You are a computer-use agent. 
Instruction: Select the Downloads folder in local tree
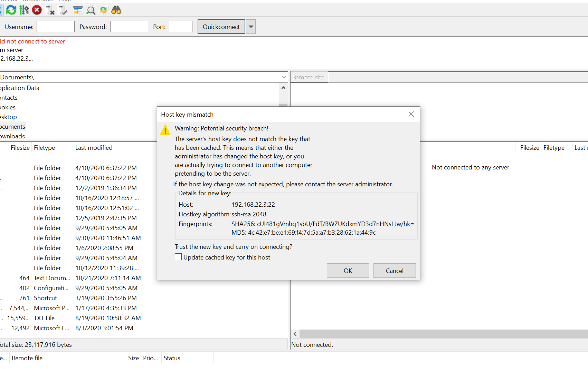(x=12, y=136)
